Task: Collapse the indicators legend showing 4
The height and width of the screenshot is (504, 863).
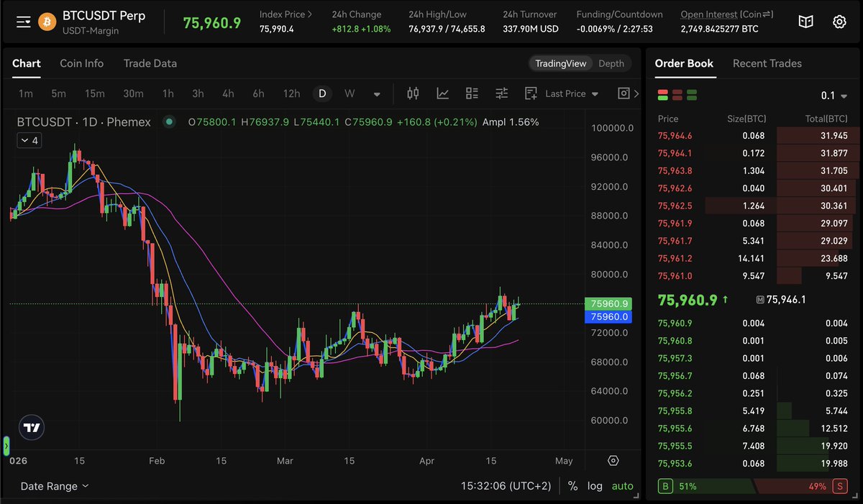Action: (x=29, y=141)
